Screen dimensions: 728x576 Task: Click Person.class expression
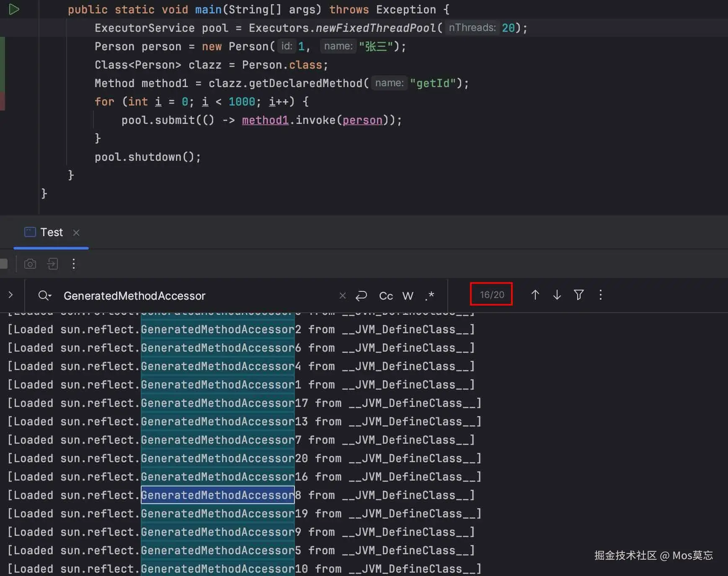(x=282, y=65)
